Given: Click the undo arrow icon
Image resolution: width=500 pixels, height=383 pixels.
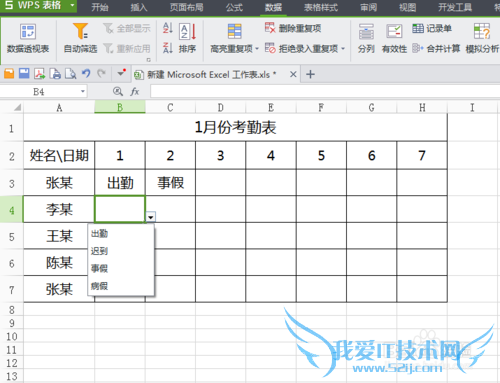Looking at the screenshot, I should tap(86, 73).
